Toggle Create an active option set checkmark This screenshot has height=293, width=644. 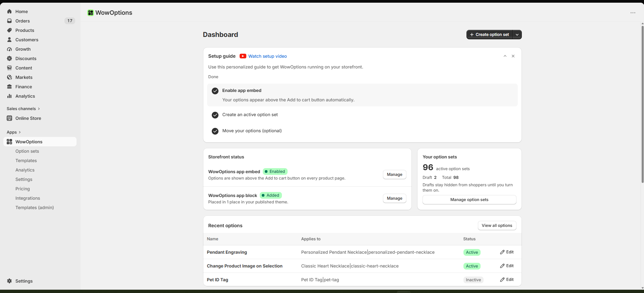pyautogui.click(x=215, y=115)
